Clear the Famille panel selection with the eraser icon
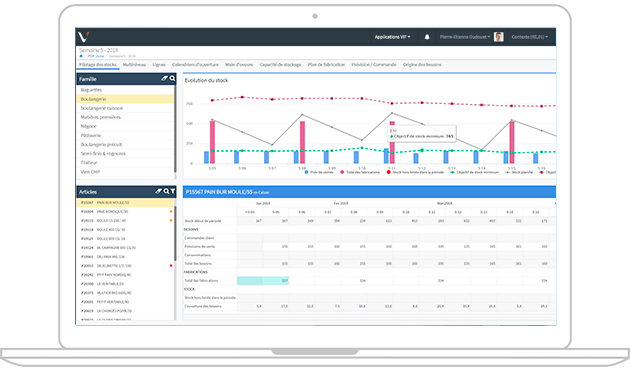This screenshot has width=630, height=371. point(164,79)
